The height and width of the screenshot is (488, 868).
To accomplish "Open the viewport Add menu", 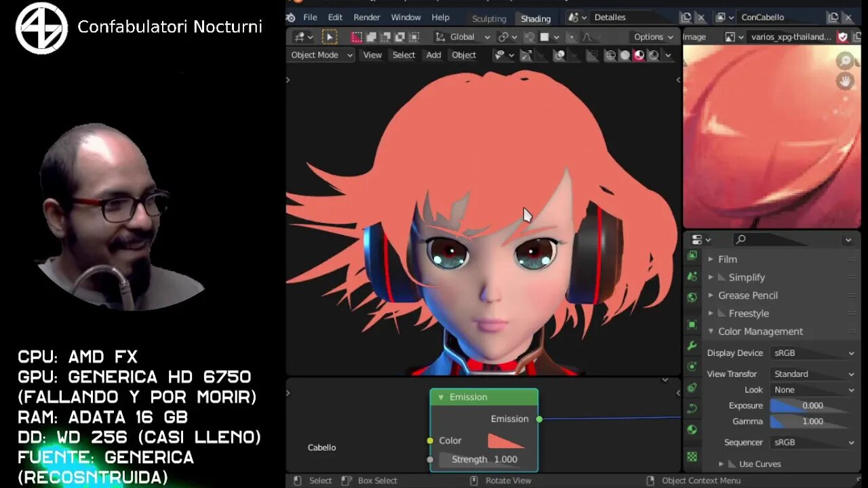I will [433, 55].
